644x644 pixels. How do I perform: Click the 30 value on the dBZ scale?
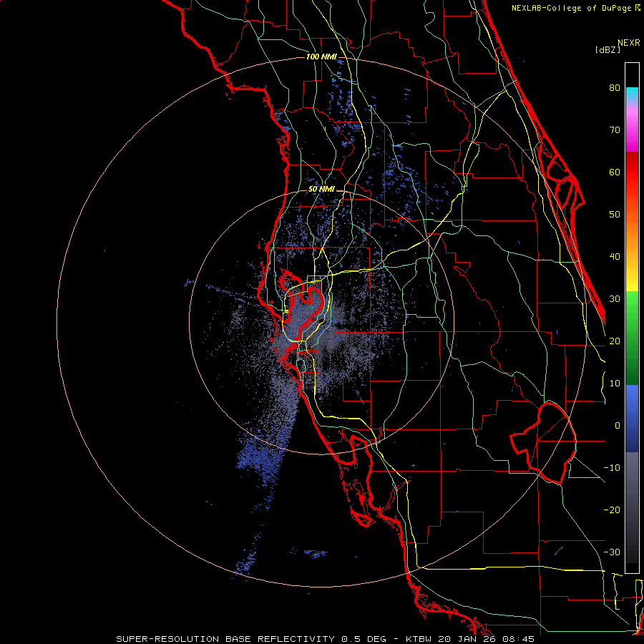click(615, 299)
